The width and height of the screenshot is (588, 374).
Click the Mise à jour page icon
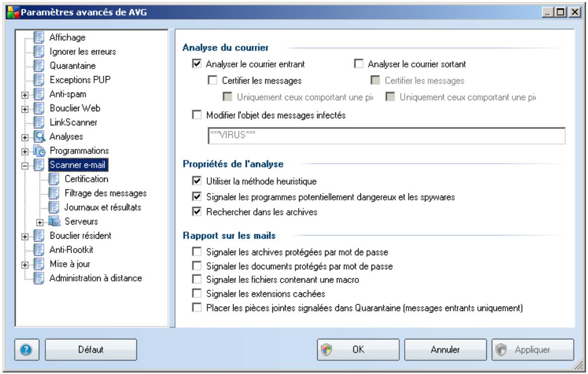click(39, 264)
